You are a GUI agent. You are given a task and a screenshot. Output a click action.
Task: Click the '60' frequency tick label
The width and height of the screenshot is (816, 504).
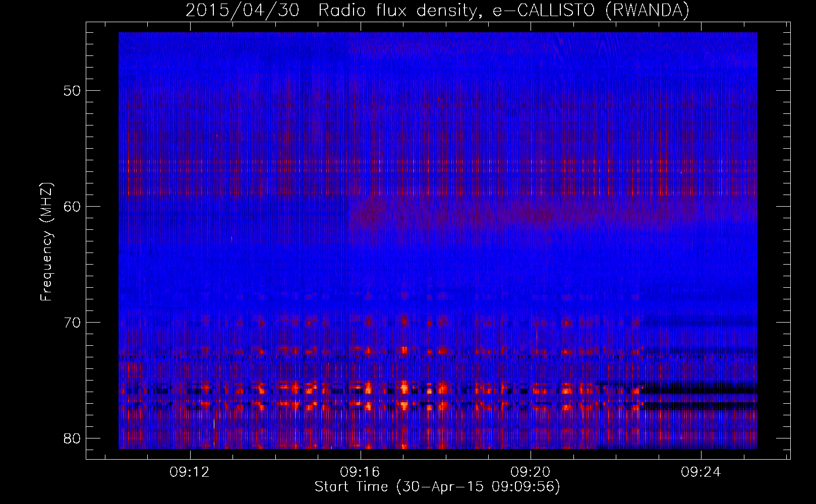(73, 207)
